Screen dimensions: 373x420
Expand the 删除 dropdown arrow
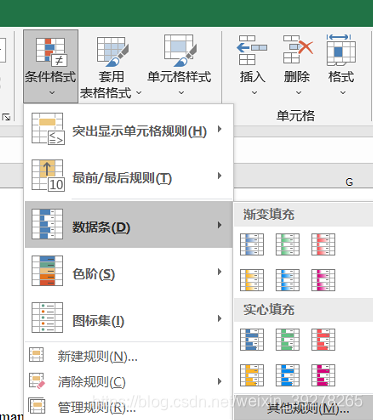298,93
